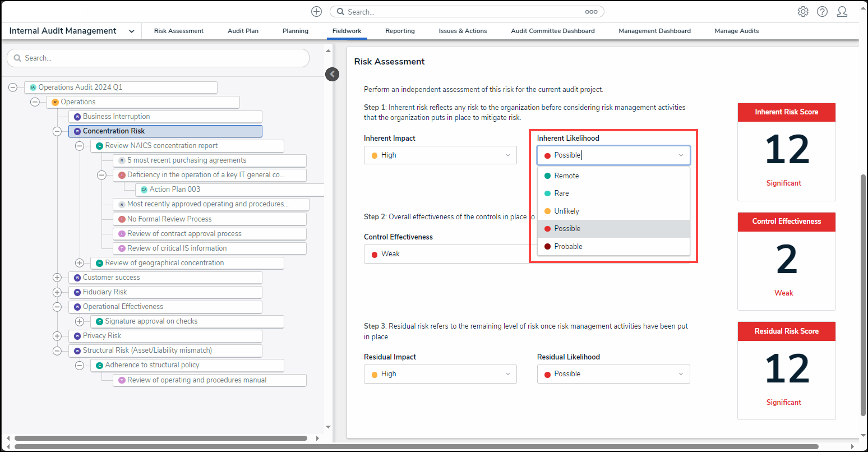The image size is (868, 452).
Task: Open the Inherent Impact dropdown
Action: point(440,155)
